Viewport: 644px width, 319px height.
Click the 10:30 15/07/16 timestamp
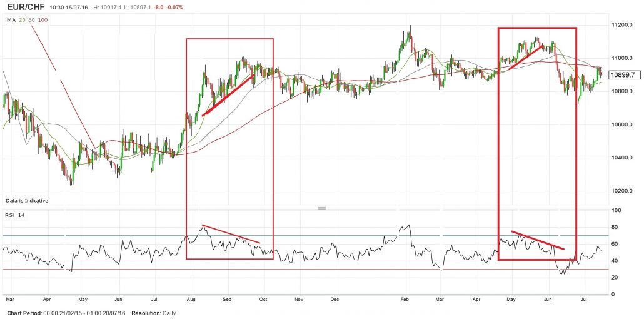click(69, 8)
